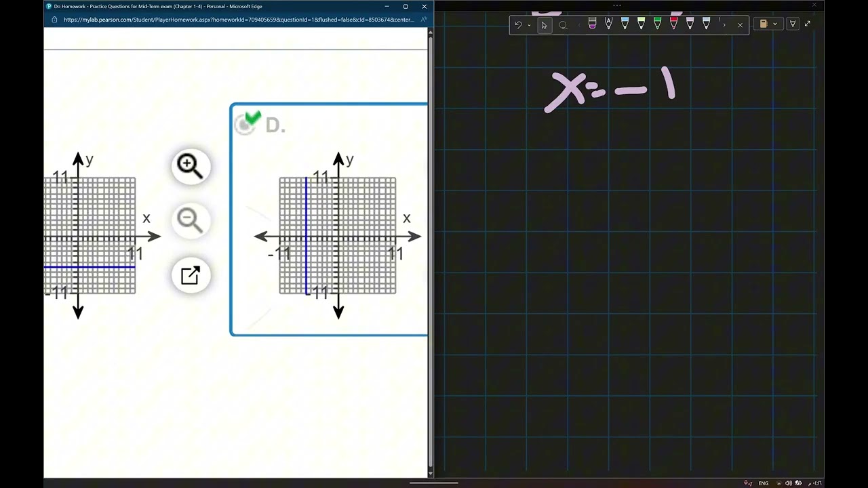Click the graph thumbnail for choice D
868x488 pixels.
(338, 236)
